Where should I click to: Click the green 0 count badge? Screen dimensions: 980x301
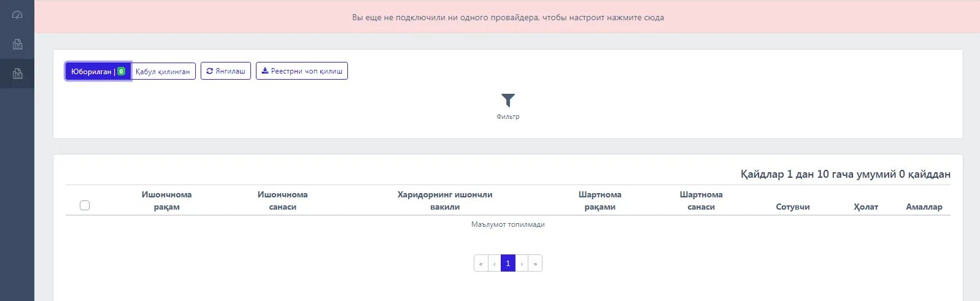[122, 71]
